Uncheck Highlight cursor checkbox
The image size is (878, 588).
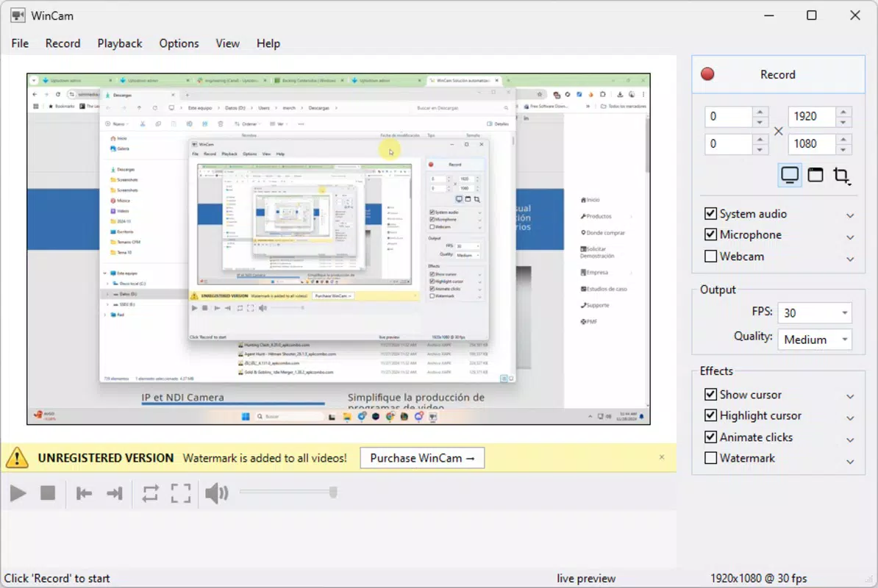(x=710, y=415)
